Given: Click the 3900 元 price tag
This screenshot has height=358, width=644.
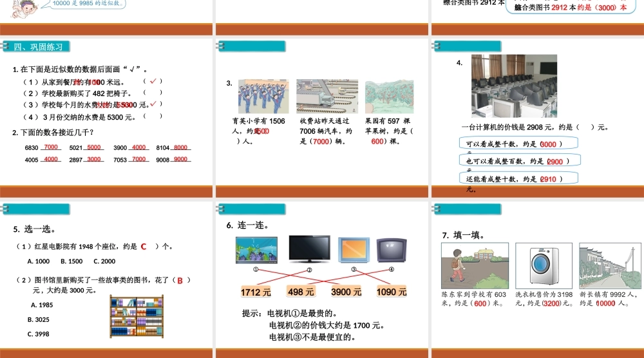Looking at the screenshot, I should coord(346,292).
